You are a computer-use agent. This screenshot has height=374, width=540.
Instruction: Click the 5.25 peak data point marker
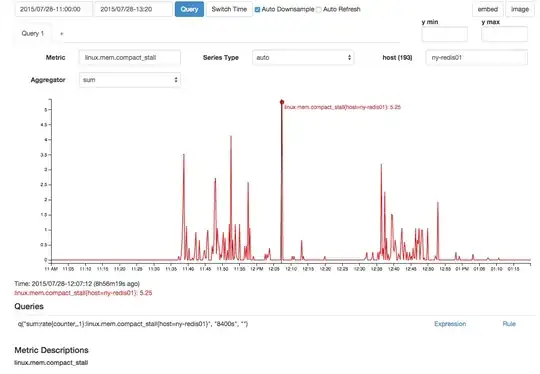pyautogui.click(x=282, y=102)
